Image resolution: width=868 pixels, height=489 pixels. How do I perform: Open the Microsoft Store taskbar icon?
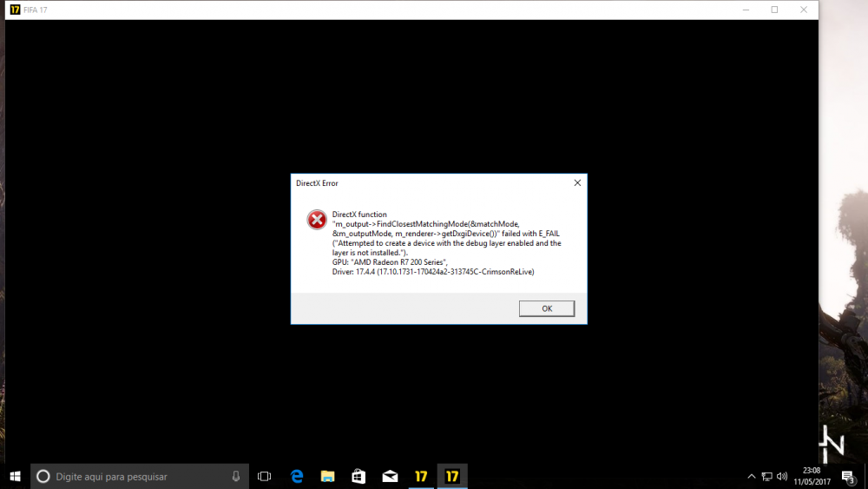[x=358, y=476]
